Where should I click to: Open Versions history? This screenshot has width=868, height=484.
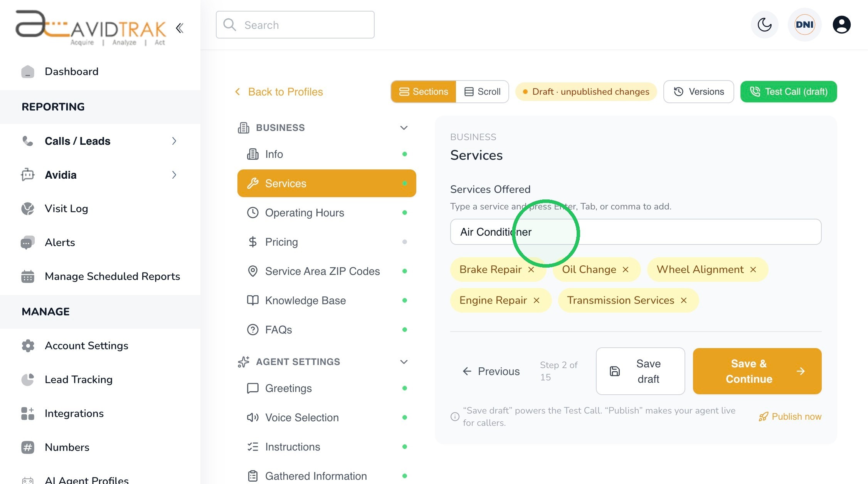coord(698,92)
